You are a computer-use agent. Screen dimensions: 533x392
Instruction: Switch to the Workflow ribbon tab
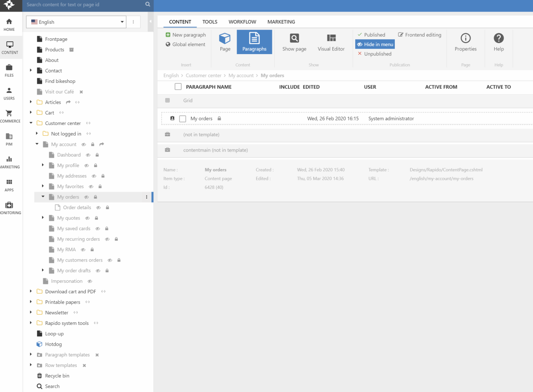pyautogui.click(x=242, y=22)
